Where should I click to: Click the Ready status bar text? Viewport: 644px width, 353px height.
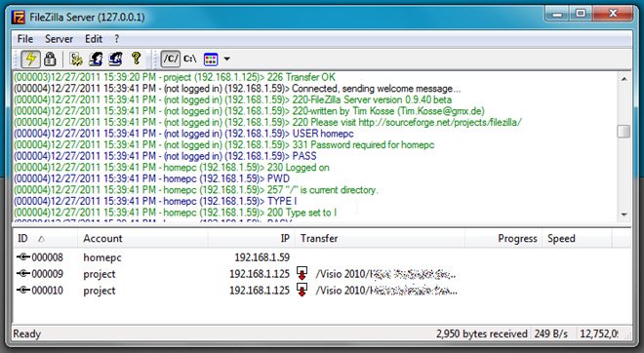pyautogui.click(x=27, y=333)
